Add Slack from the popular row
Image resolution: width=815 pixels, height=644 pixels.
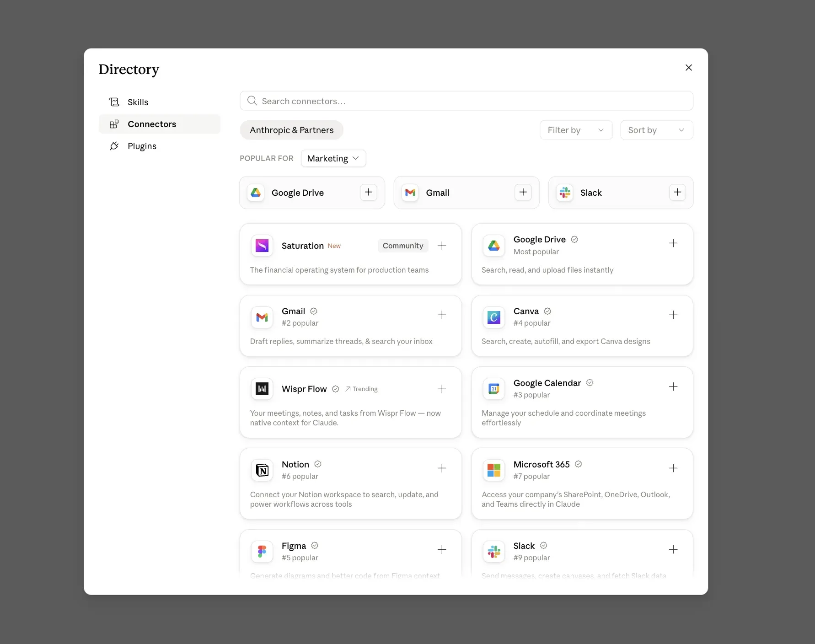678,192
